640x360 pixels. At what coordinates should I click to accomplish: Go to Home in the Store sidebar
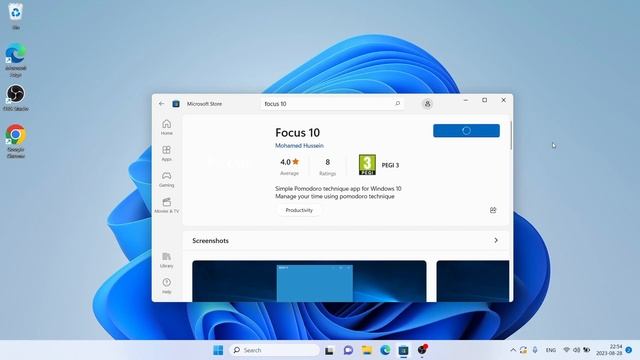[167, 127]
